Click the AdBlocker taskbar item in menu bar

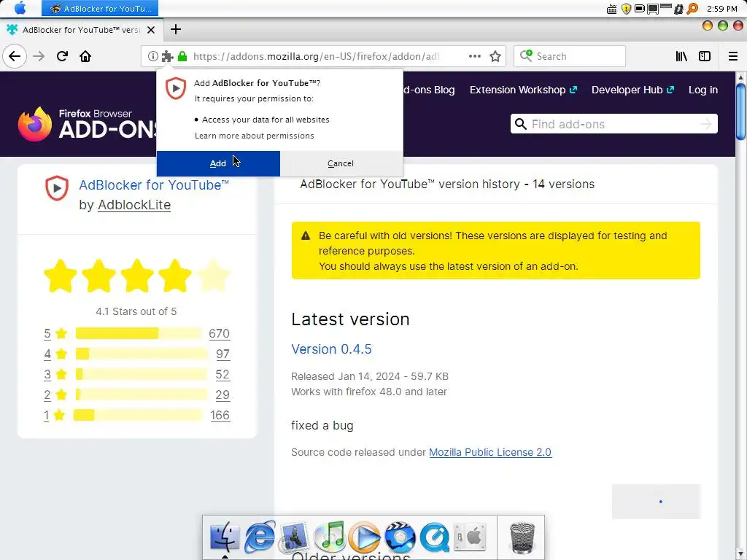[x=100, y=8]
